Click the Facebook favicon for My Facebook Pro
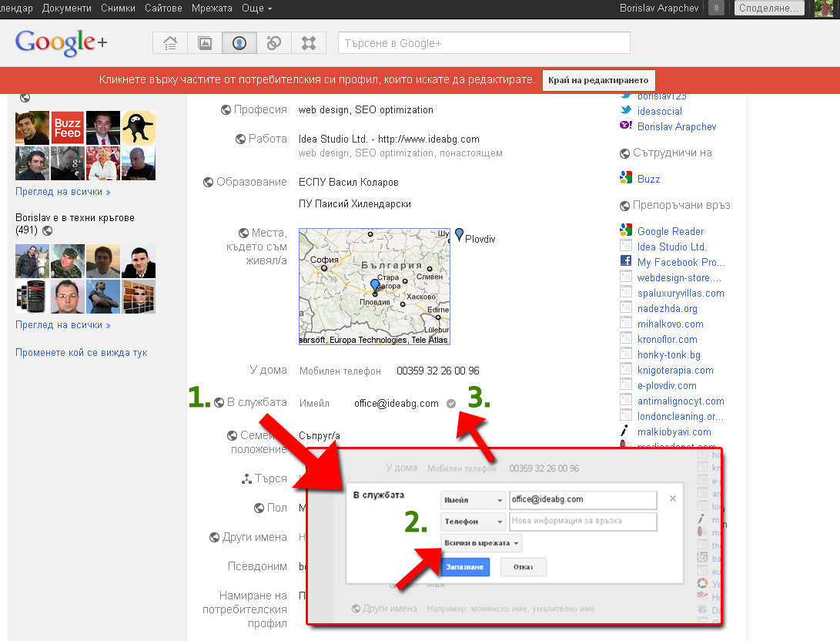 coord(626,261)
